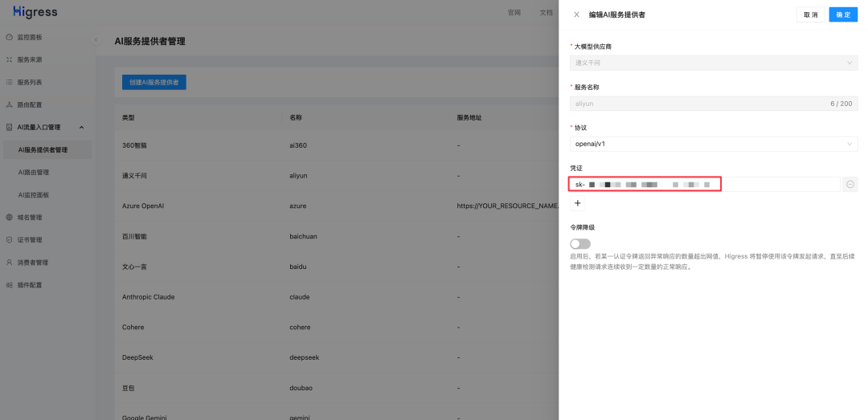This screenshot has height=420, width=868.
Task: Click the 插件配置 sidebar icon
Action: (9, 285)
